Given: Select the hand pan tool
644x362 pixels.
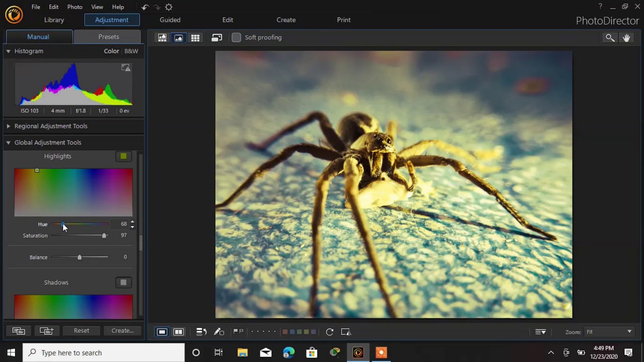Looking at the screenshot, I should [626, 38].
